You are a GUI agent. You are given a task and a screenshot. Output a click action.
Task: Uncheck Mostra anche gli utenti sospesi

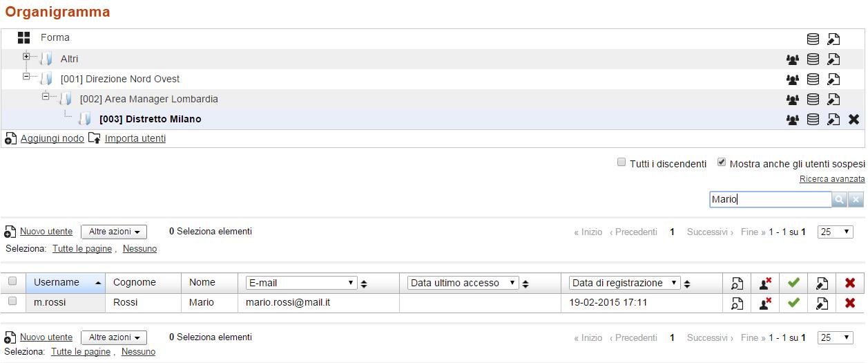[x=722, y=162]
